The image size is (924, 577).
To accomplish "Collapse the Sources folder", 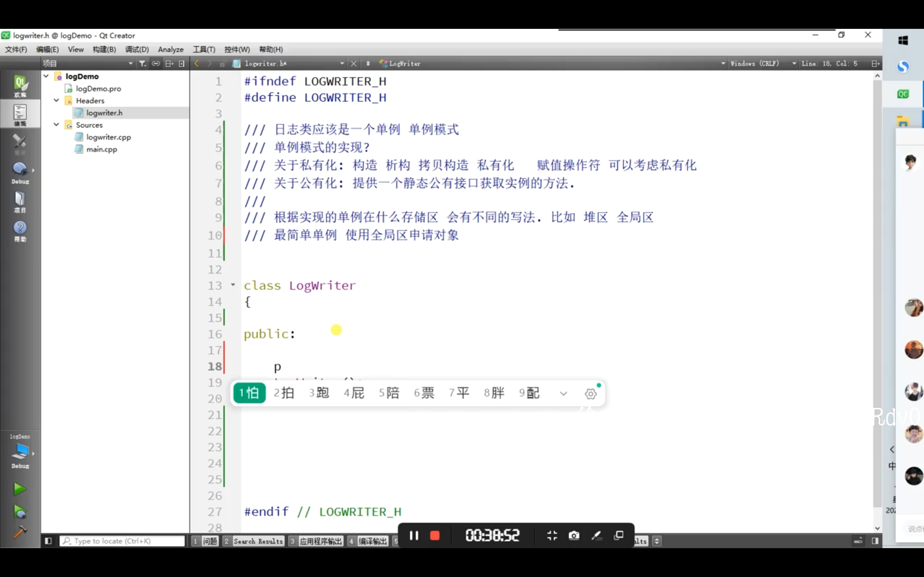I will pos(57,125).
